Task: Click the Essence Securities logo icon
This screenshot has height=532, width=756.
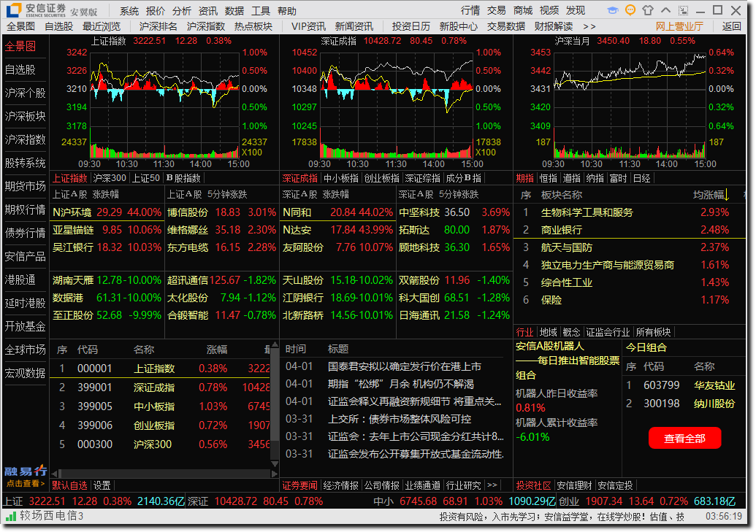Action: [13, 9]
